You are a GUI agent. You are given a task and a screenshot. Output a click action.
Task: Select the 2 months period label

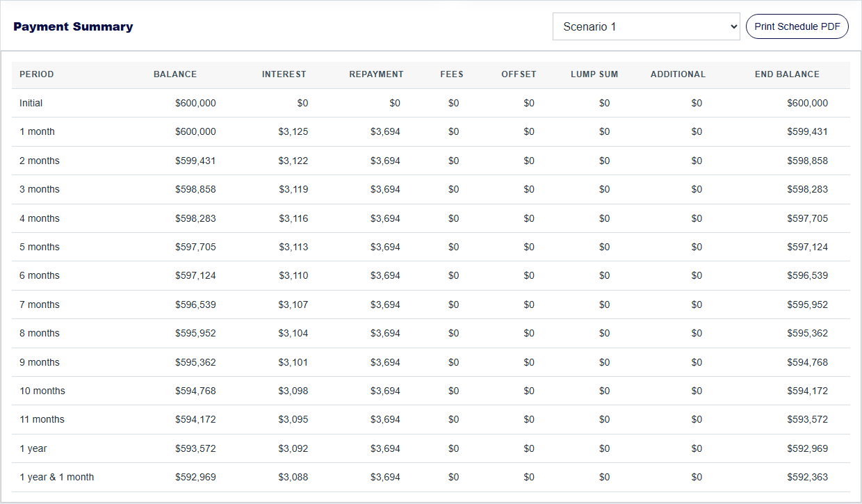click(40, 161)
